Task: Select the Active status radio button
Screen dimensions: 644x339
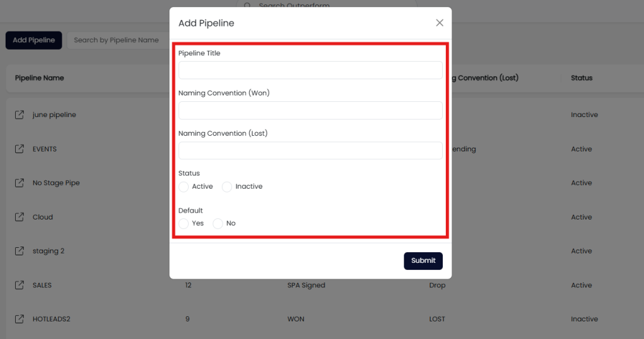Action: [x=184, y=187]
